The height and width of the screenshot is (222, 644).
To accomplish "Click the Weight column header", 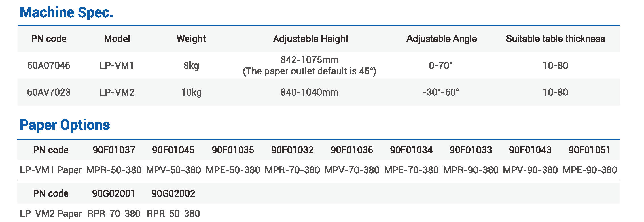I will pyautogui.click(x=191, y=39).
